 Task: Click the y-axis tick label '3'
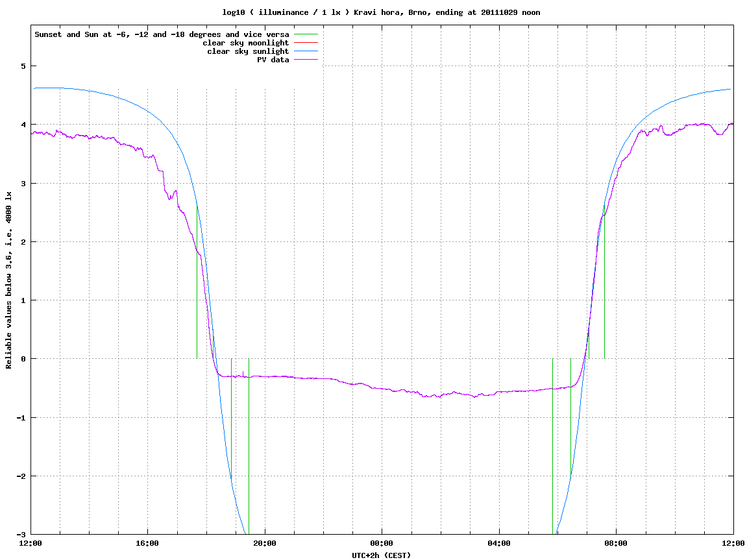[x=23, y=184]
